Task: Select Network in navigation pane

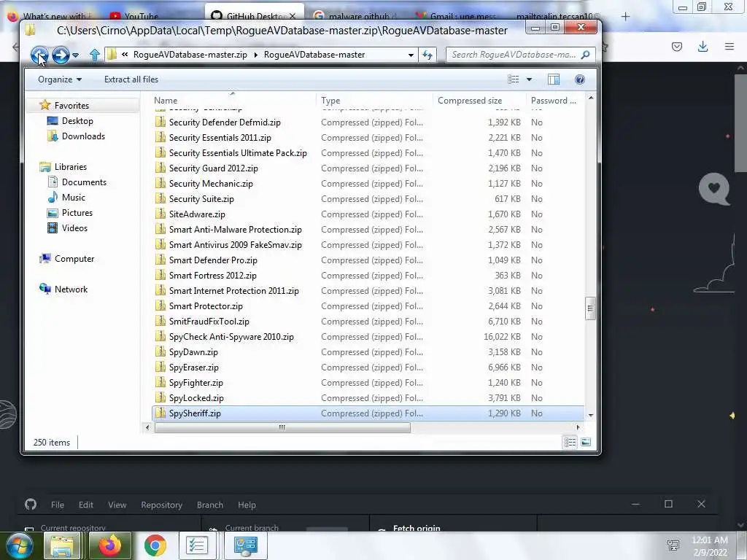Action: (71, 289)
